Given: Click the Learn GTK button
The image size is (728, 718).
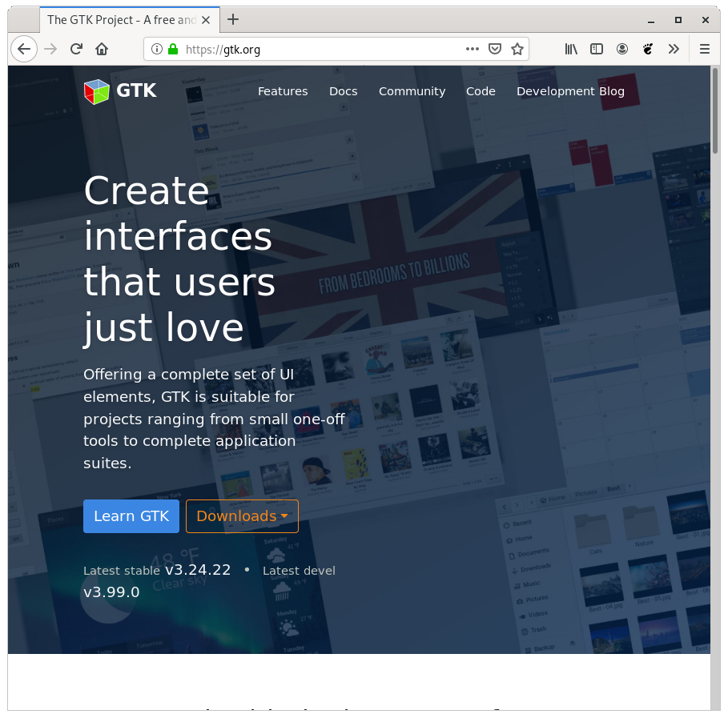Looking at the screenshot, I should 131,516.
